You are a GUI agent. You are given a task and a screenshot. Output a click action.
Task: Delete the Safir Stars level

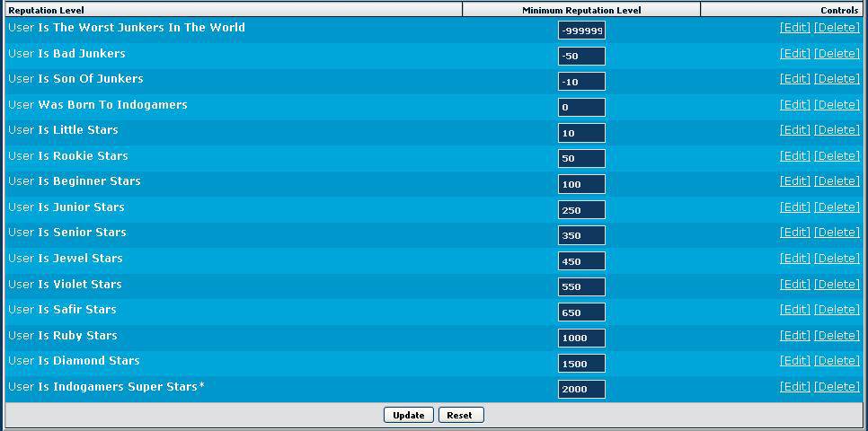click(x=837, y=310)
